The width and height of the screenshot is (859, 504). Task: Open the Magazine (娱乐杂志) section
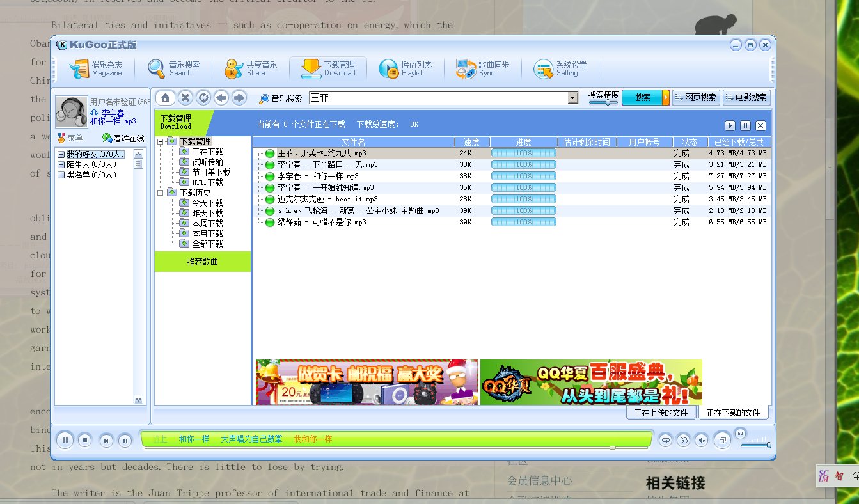coord(96,68)
